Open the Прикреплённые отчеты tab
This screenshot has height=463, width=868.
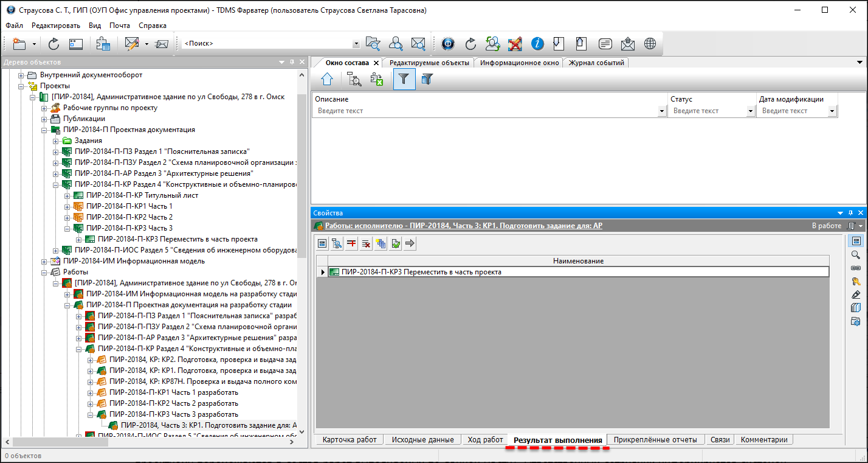(656, 439)
